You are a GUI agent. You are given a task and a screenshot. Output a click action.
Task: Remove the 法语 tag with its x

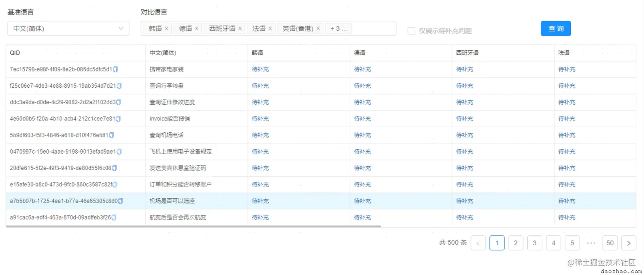pyautogui.click(x=270, y=29)
